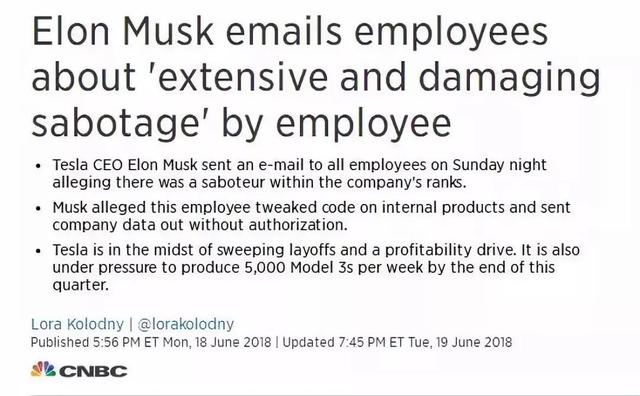Click the bullet about tweaked code
640x396 pixels.
(x=311, y=216)
